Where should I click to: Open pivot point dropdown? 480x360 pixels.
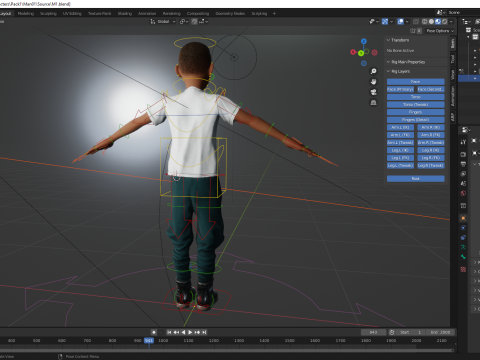point(184,22)
